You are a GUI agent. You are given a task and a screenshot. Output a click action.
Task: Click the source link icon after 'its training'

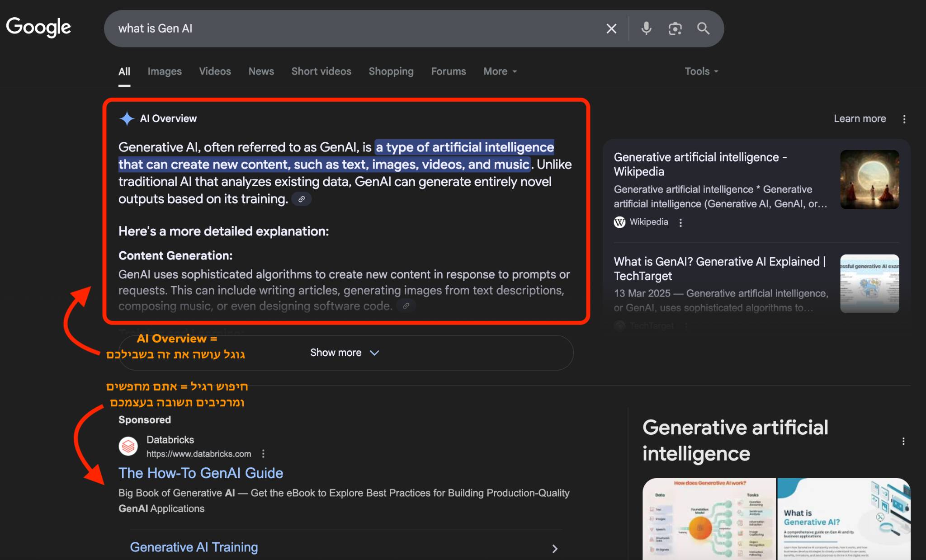(302, 199)
